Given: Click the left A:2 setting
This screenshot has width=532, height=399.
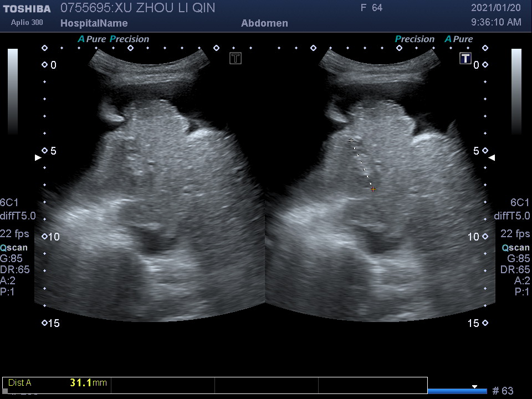Looking at the screenshot, I should click(7, 280).
